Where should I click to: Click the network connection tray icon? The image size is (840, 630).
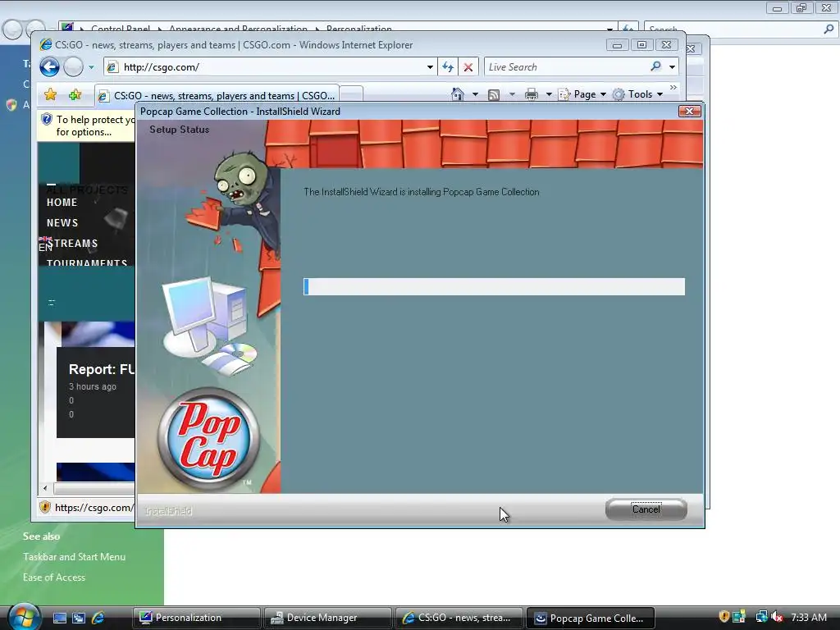[x=761, y=617]
